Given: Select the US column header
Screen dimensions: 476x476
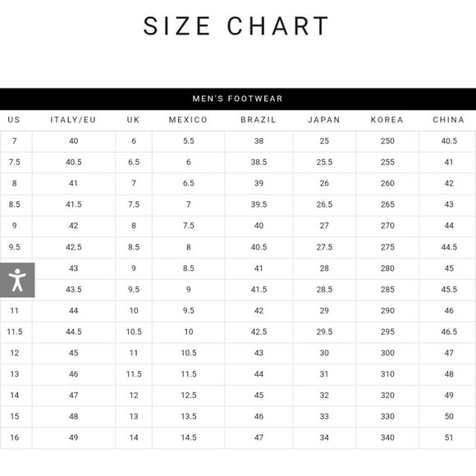Looking at the screenshot, I should pyautogui.click(x=14, y=120).
